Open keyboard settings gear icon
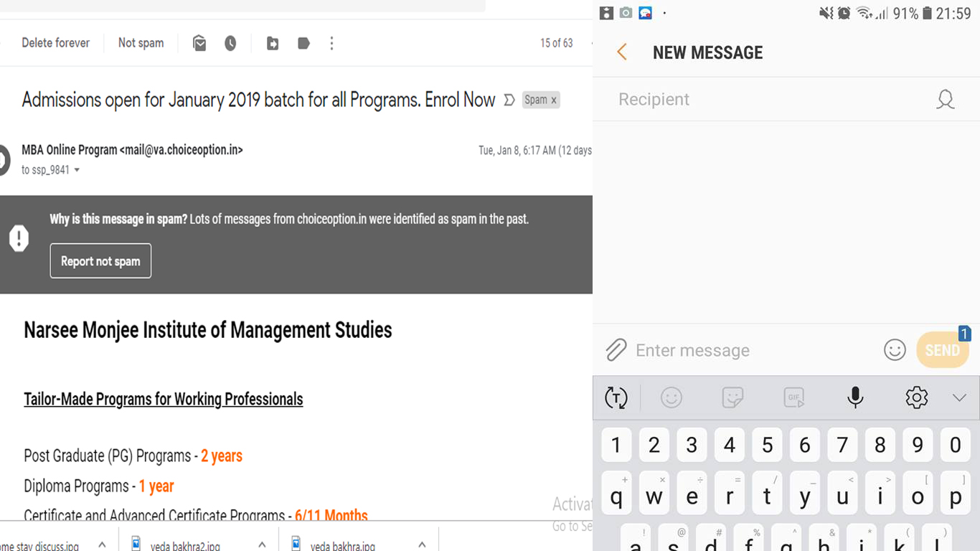The height and width of the screenshot is (551, 980). (x=917, y=397)
